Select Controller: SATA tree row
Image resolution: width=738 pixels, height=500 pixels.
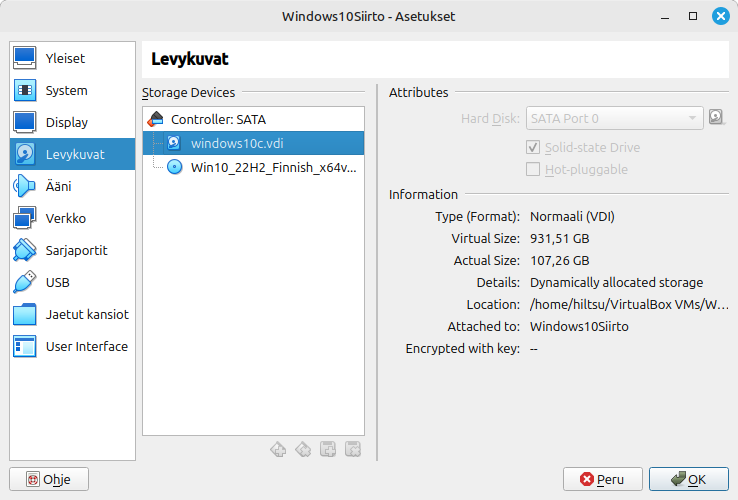tap(253, 120)
